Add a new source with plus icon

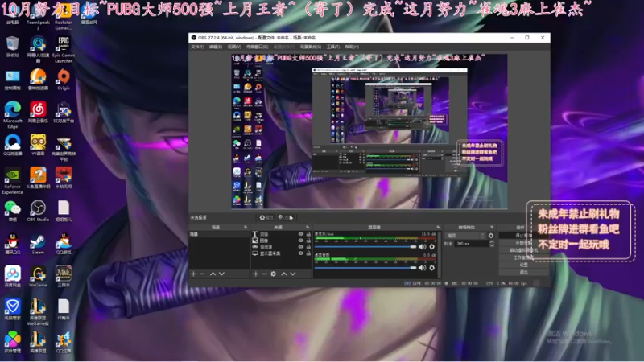tap(255, 274)
